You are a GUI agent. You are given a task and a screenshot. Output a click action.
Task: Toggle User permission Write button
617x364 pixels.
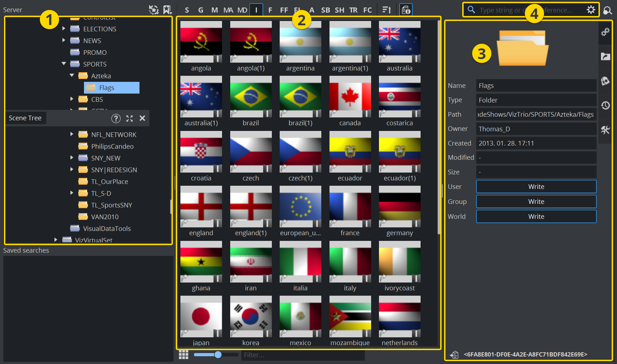[x=536, y=187]
